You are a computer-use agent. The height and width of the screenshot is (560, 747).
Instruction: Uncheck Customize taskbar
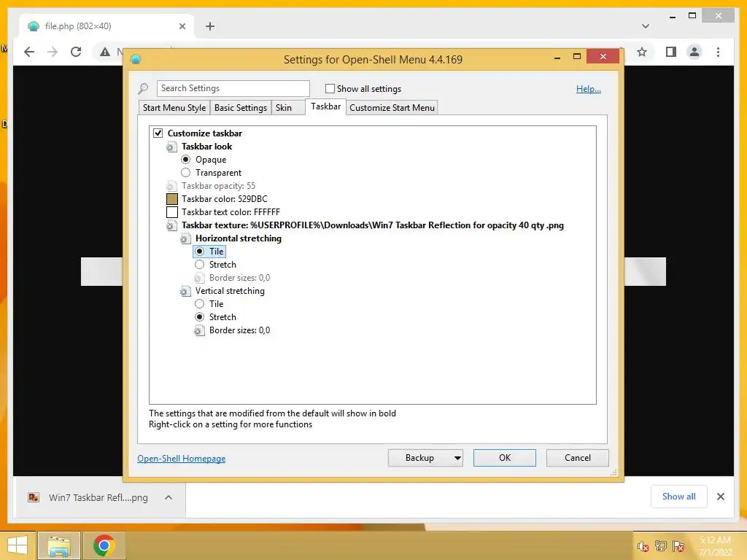158,133
